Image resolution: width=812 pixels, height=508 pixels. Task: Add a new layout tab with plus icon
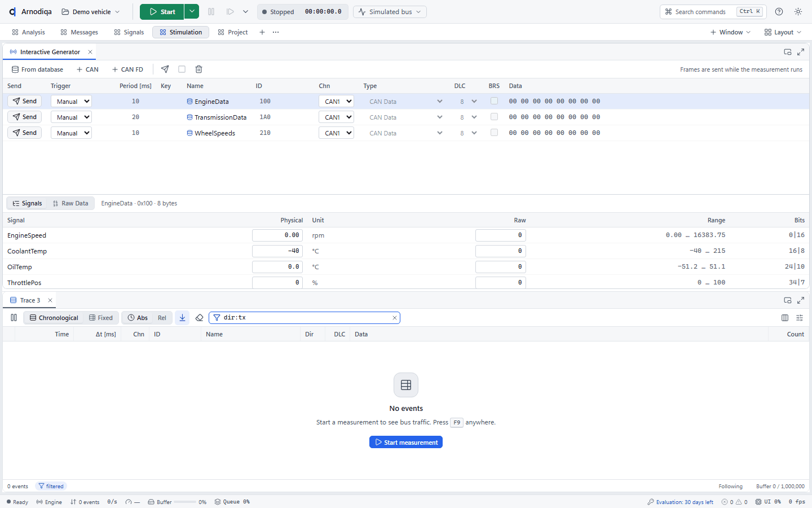(262, 32)
